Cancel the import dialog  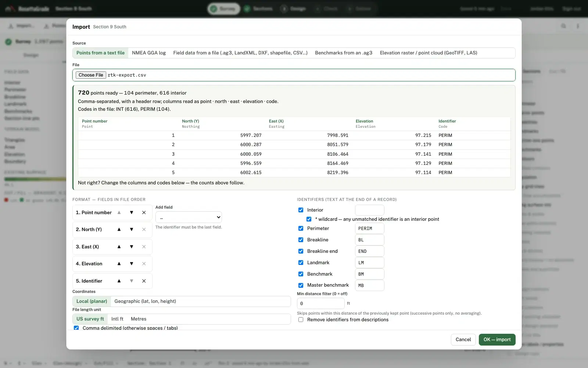tap(463, 340)
